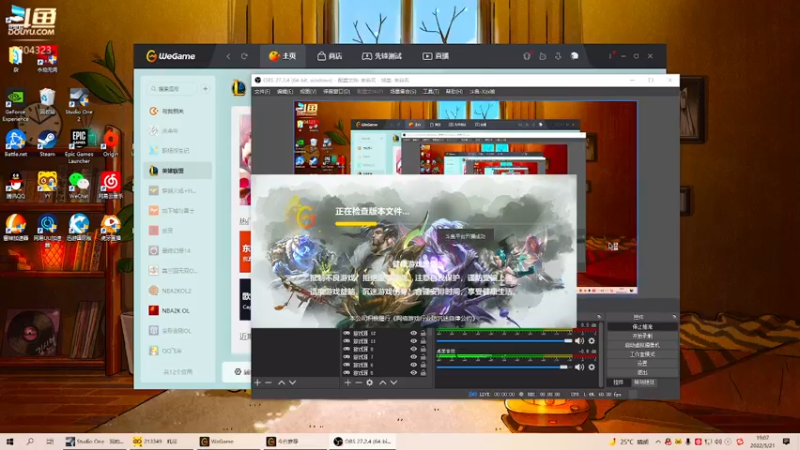This screenshot has height=450, width=800.
Task: Toggle lock on source row 11
Action: tap(423, 341)
